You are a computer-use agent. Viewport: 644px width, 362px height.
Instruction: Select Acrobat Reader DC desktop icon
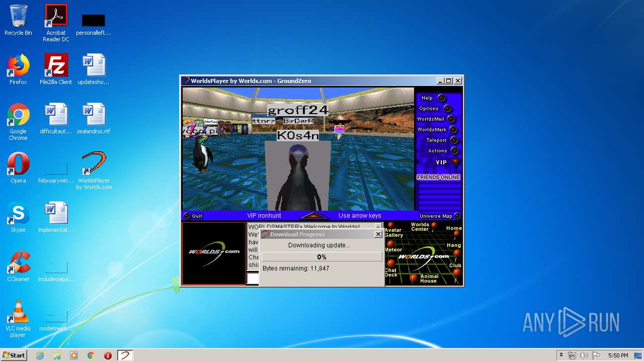pyautogui.click(x=56, y=23)
